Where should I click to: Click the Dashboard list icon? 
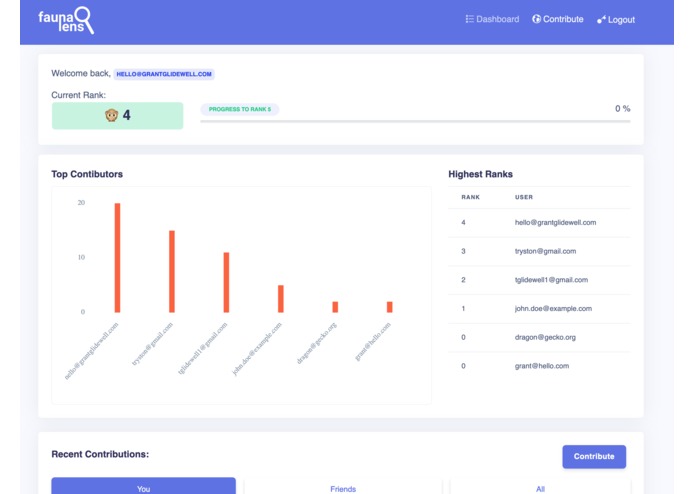pos(469,19)
